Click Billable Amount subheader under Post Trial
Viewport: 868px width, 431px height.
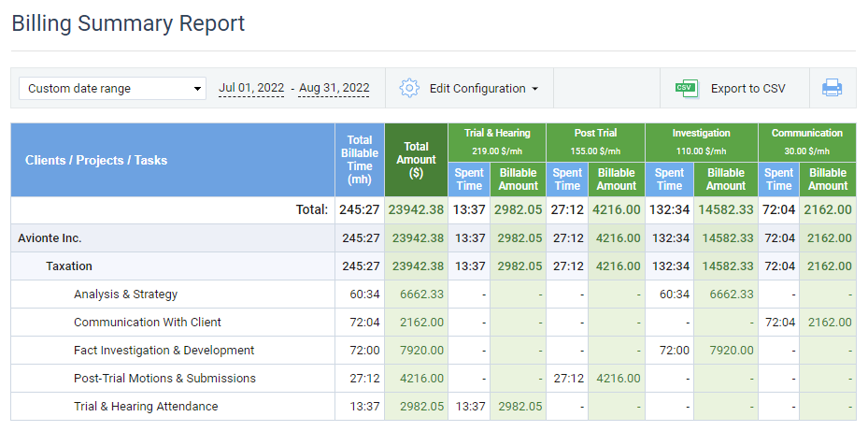pyautogui.click(x=617, y=180)
